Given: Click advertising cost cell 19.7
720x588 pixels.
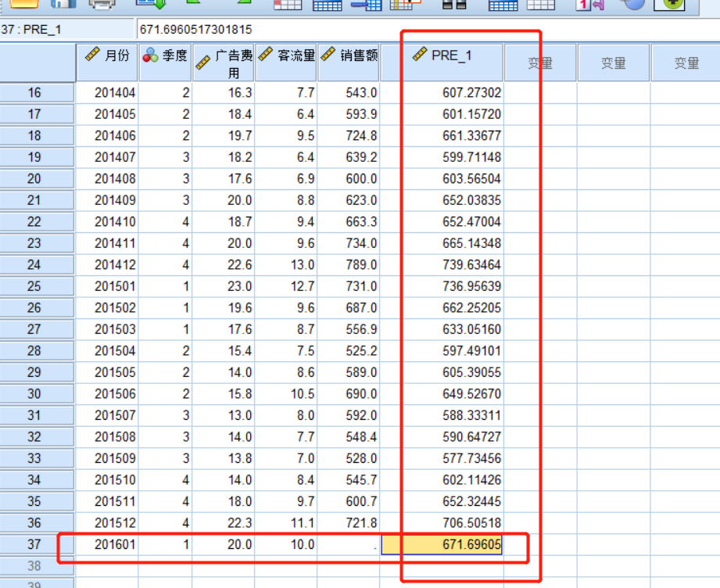Looking at the screenshot, I should (224, 135).
